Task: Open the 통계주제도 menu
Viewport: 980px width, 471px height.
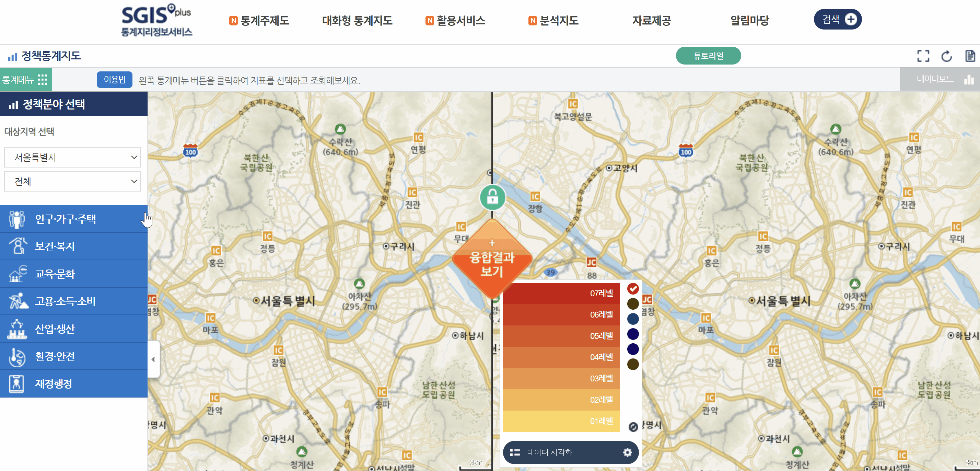Action: (265, 21)
